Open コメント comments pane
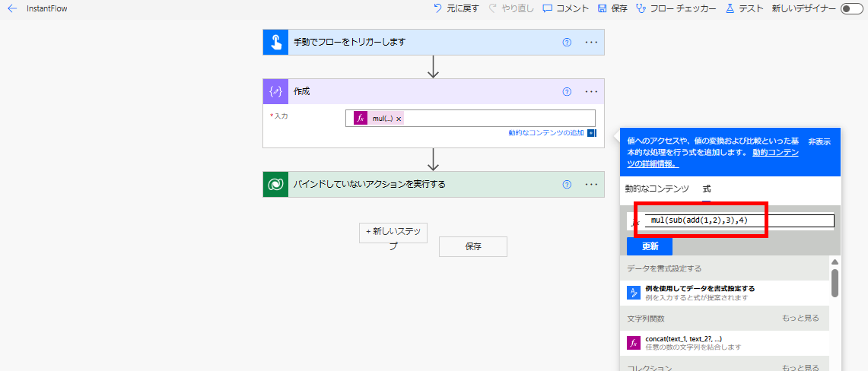The image size is (868, 371). 565,8
